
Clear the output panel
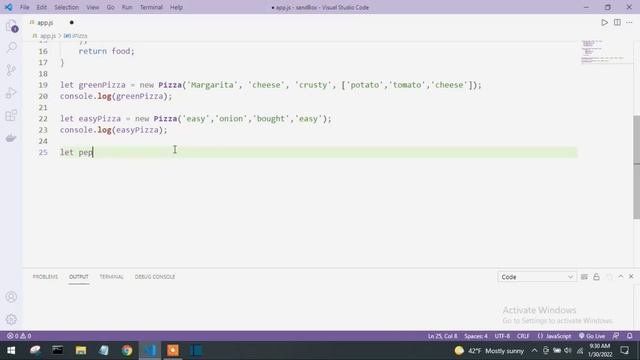pos(584,277)
